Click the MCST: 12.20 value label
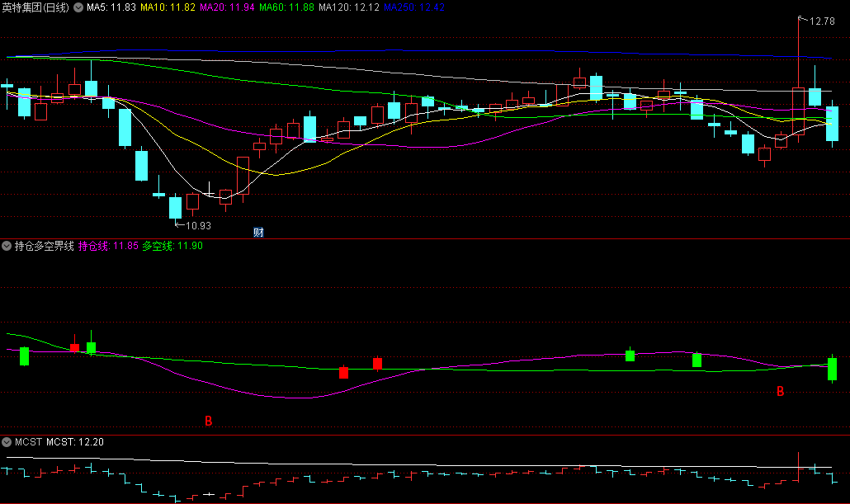The image size is (850, 504). click(x=75, y=441)
